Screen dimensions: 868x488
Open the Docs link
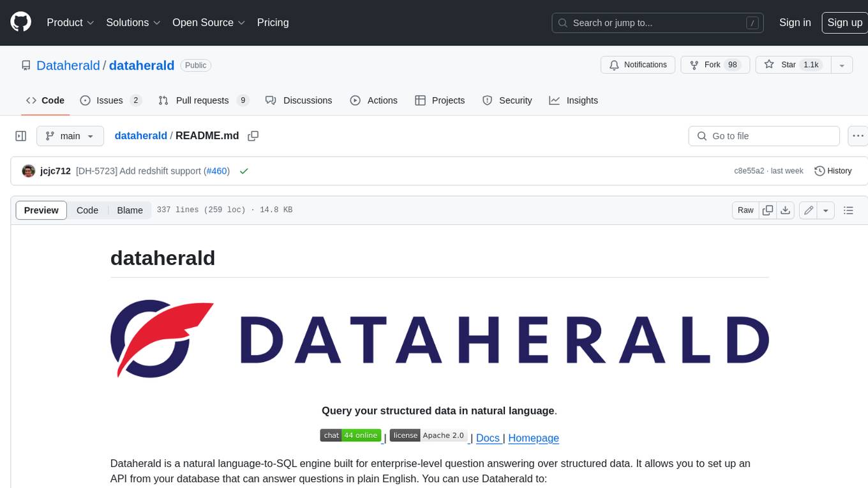(x=488, y=438)
